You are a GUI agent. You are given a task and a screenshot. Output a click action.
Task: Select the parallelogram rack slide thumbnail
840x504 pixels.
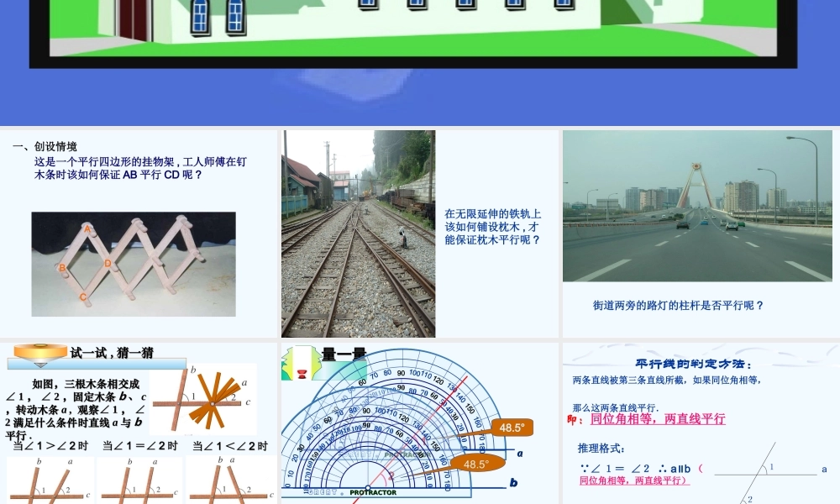point(139,234)
